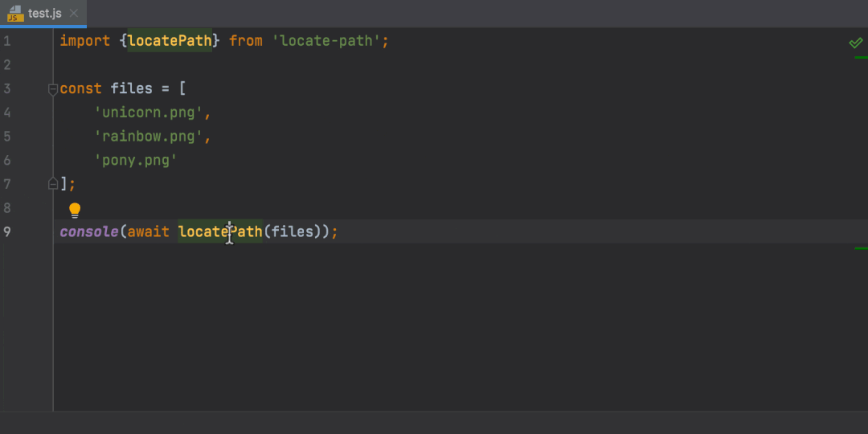Click the 'locate-path' module string
Image resolution: width=868 pixels, height=434 pixels.
coord(326,41)
